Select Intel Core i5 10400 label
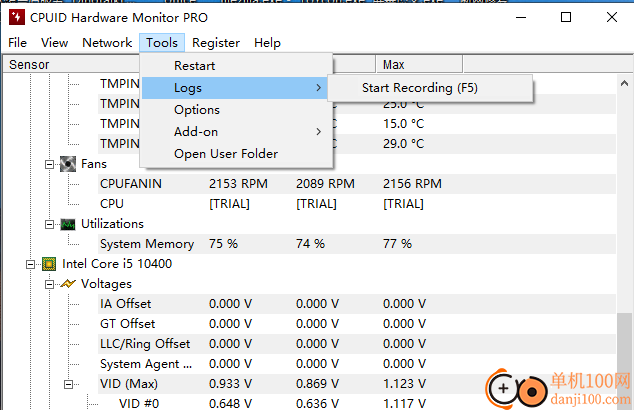 click(117, 264)
